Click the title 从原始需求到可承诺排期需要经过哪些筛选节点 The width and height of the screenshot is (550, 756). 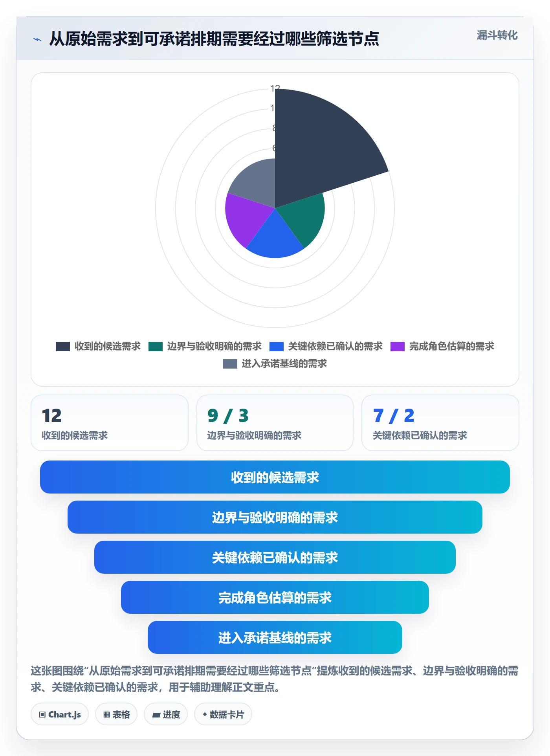click(x=214, y=39)
